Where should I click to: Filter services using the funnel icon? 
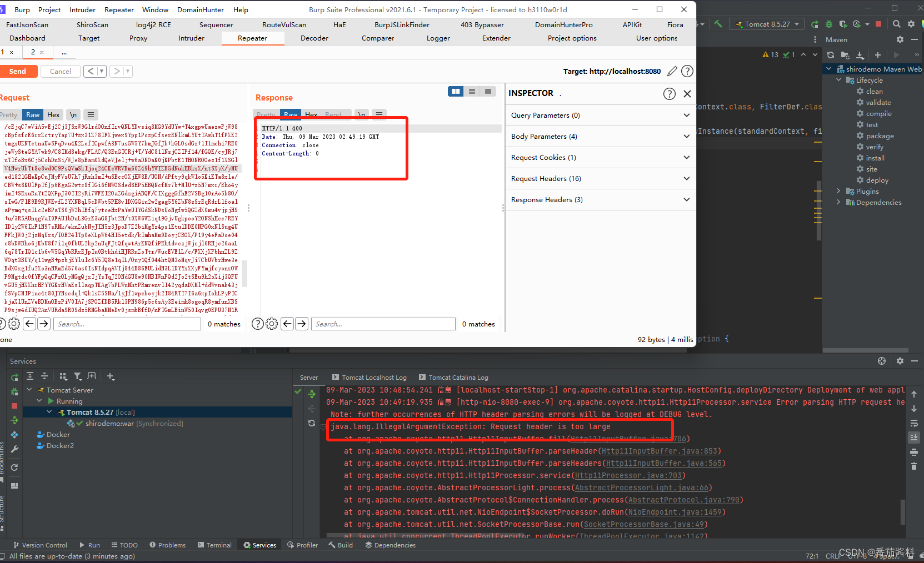pyautogui.click(x=78, y=376)
